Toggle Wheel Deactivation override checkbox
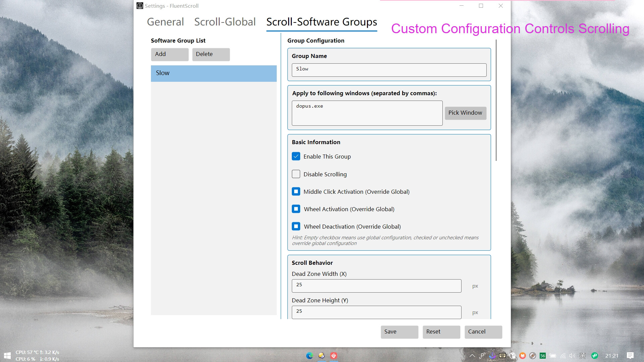This screenshot has height=362, width=644. pyautogui.click(x=296, y=227)
